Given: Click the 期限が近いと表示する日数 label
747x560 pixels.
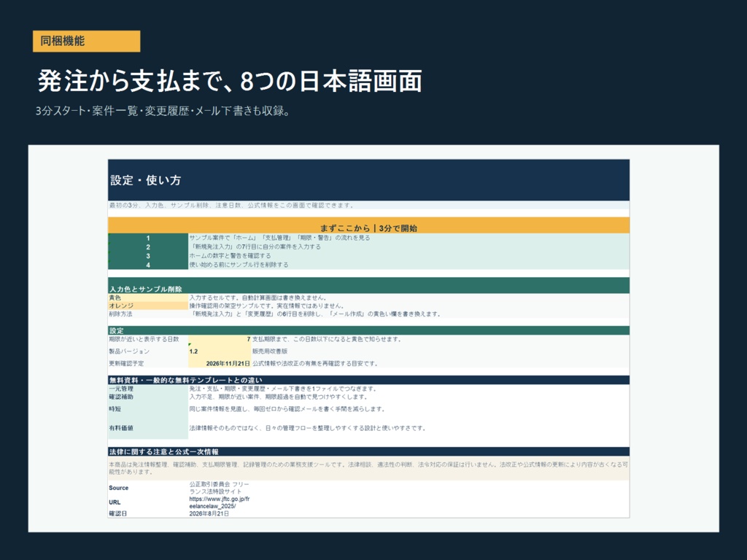Looking at the screenshot, I should pos(144,339).
